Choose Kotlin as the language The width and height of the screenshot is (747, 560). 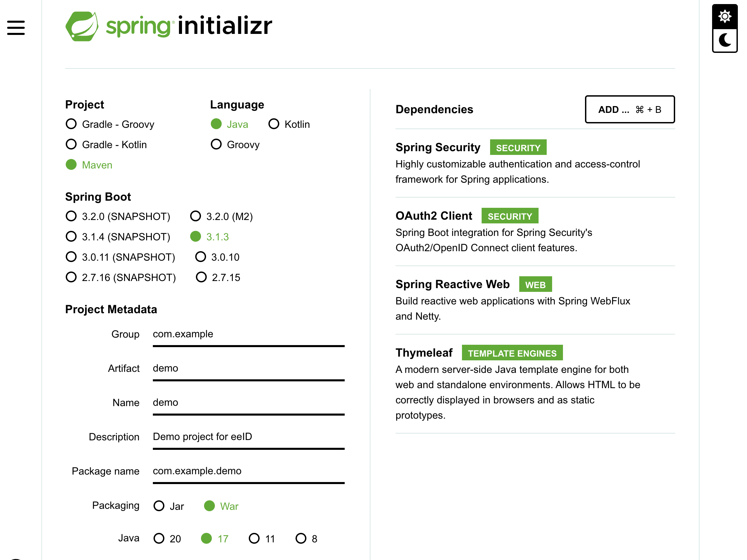(289, 124)
